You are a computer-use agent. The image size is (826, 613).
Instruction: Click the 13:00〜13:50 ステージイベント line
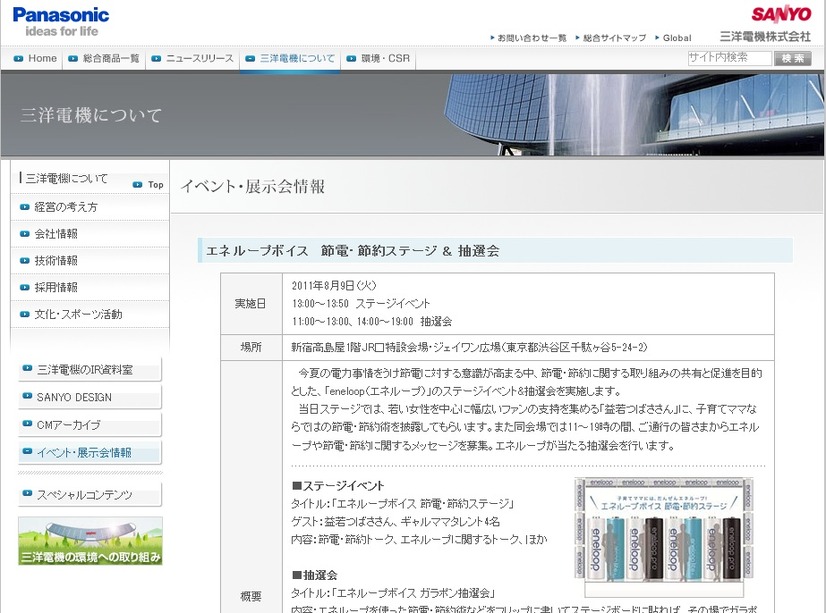(x=361, y=304)
